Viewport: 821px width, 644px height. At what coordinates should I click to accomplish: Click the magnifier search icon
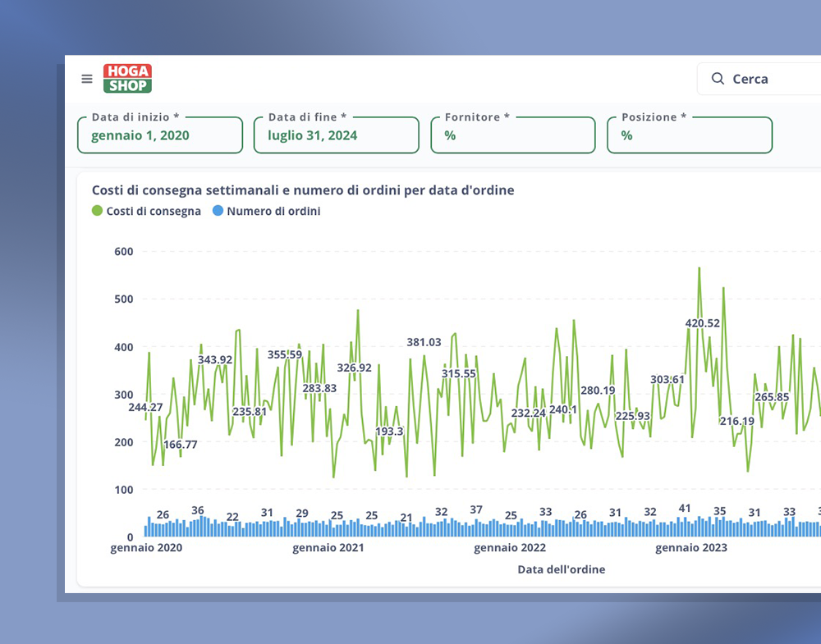(x=718, y=79)
